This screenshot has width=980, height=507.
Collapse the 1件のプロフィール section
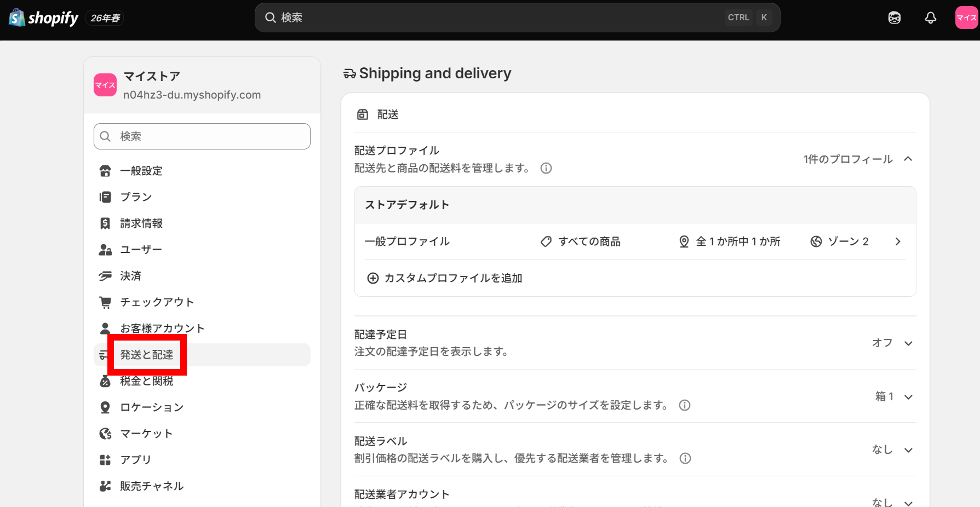click(x=908, y=159)
